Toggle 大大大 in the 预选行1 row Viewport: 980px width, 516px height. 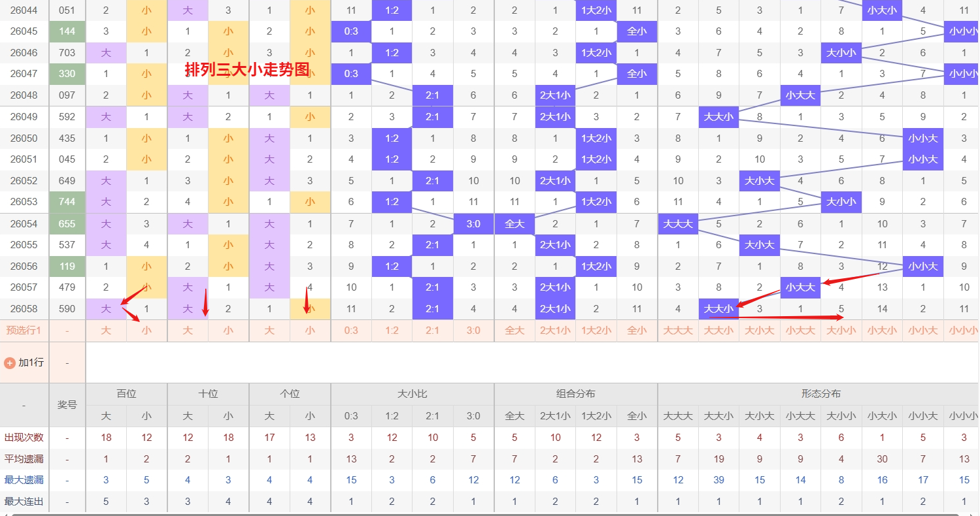(x=678, y=331)
